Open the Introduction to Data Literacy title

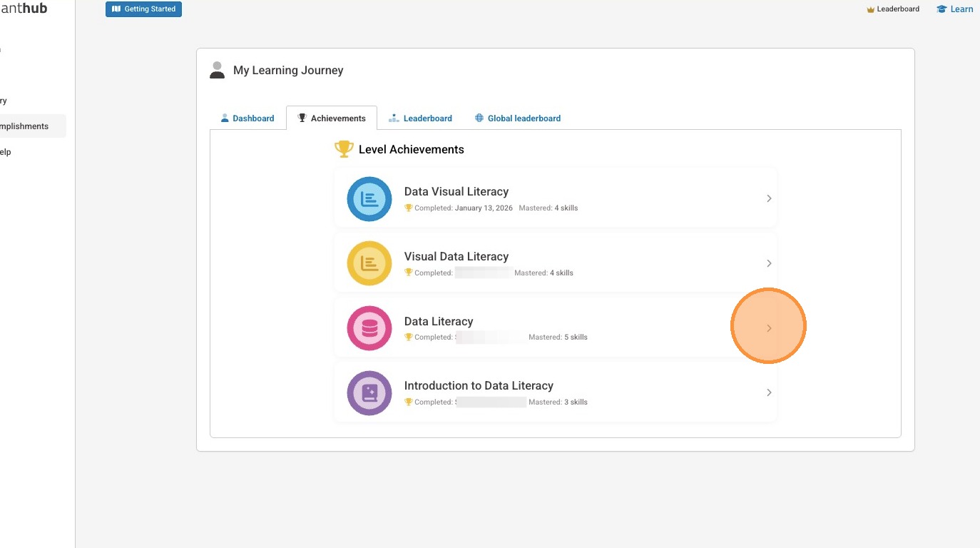479,386
